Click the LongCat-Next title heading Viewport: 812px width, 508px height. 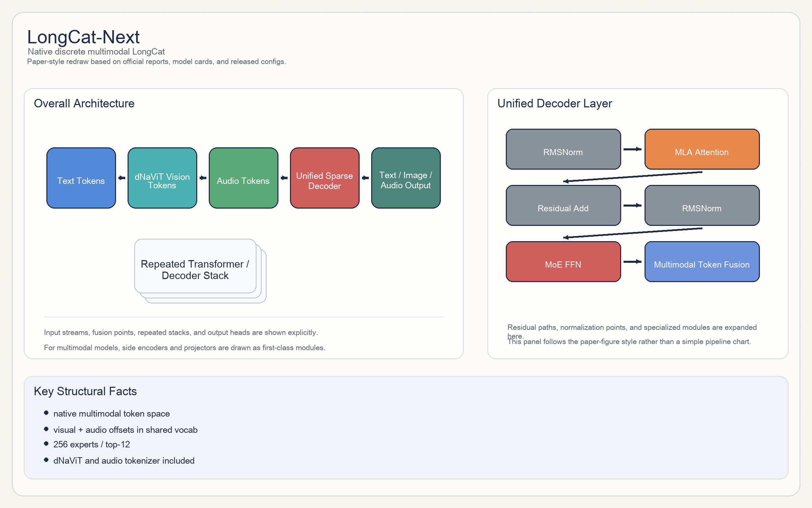point(83,37)
